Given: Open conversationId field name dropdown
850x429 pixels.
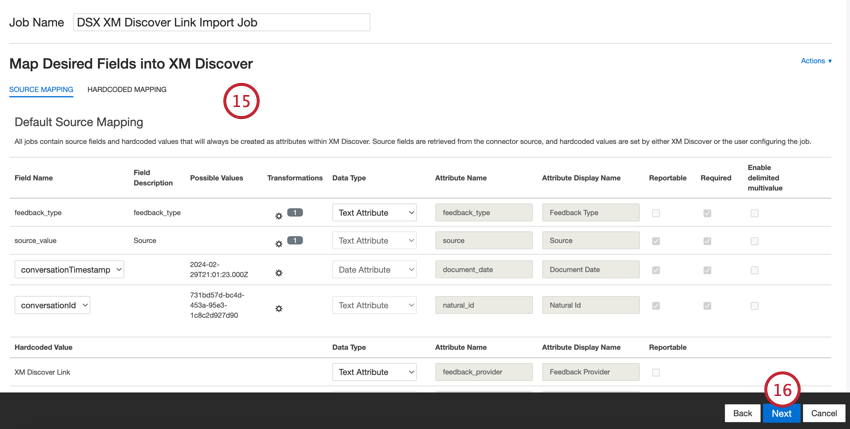Looking at the screenshot, I should click(52, 305).
